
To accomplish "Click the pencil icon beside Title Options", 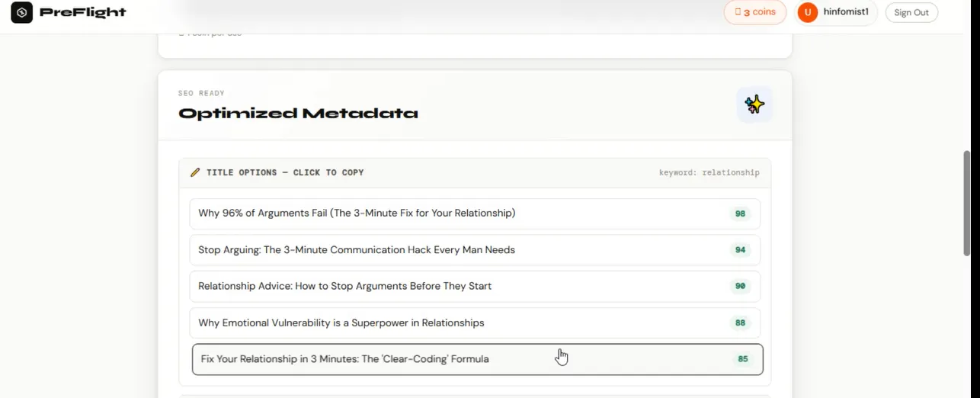I will pyautogui.click(x=195, y=172).
